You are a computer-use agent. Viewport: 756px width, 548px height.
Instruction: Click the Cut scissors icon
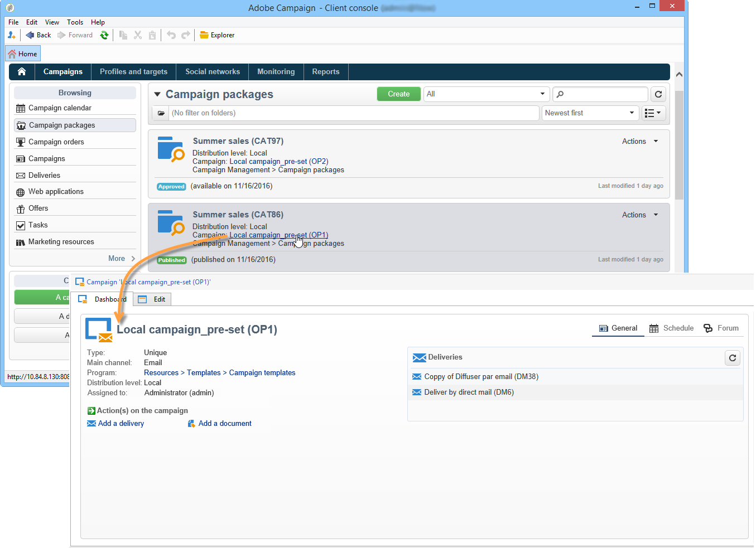tap(138, 35)
